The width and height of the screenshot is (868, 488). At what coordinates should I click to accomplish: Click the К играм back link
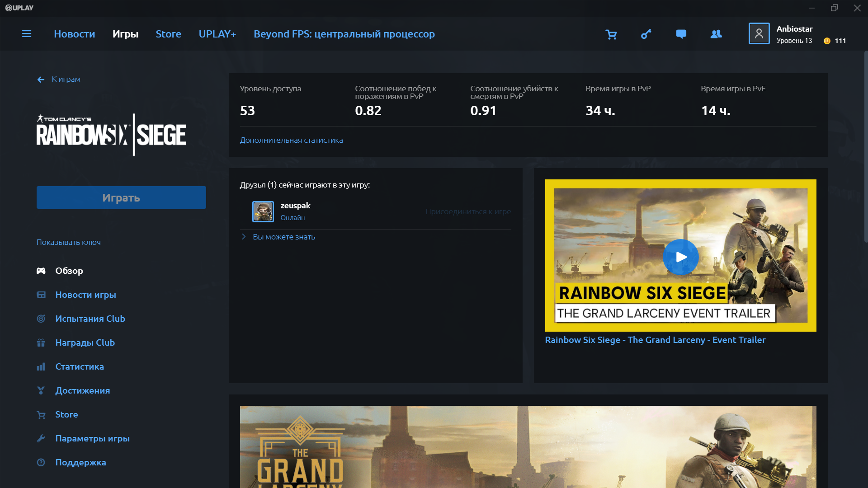[x=66, y=79]
